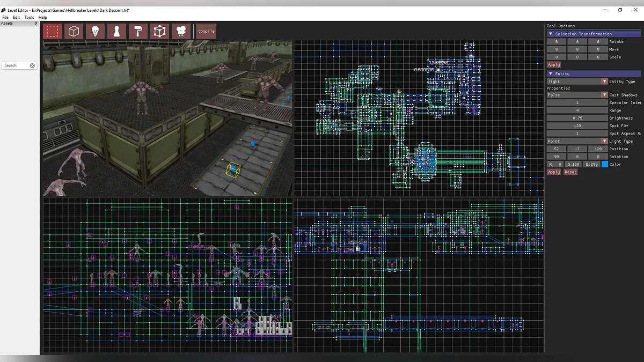The width and height of the screenshot is (644, 362).
Task: Click the Specular Intensity value field
Action: [577, 102]
